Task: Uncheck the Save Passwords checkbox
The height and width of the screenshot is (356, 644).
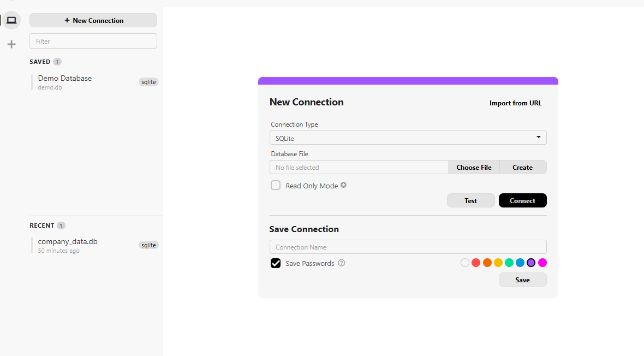Action: pos(276,263)
